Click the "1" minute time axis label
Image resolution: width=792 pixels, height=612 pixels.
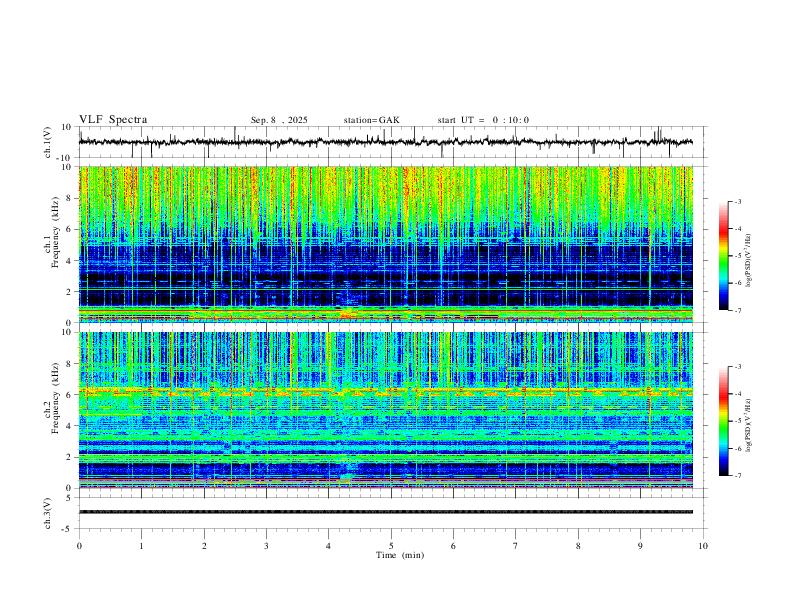click(x=141, y=546)
